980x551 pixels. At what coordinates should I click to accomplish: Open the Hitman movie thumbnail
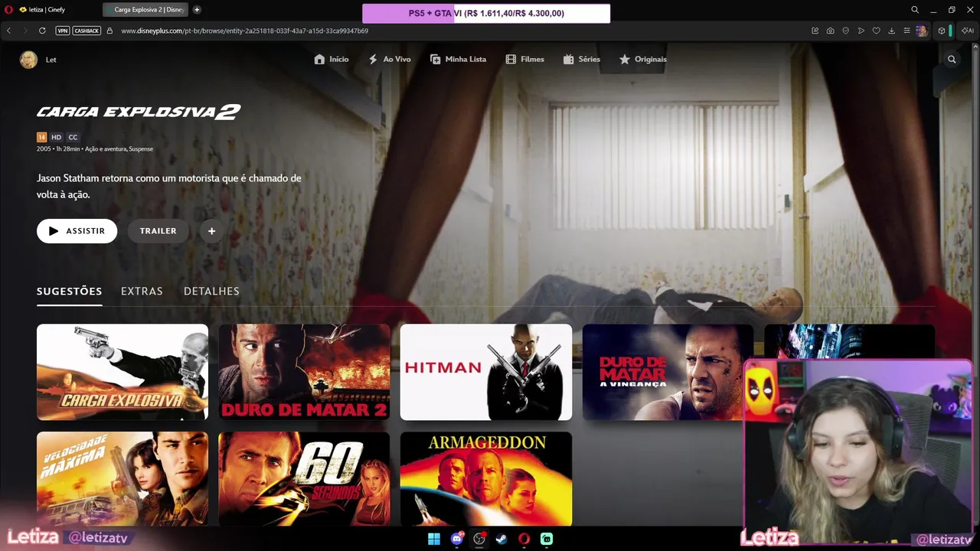(x=486, y=372)
